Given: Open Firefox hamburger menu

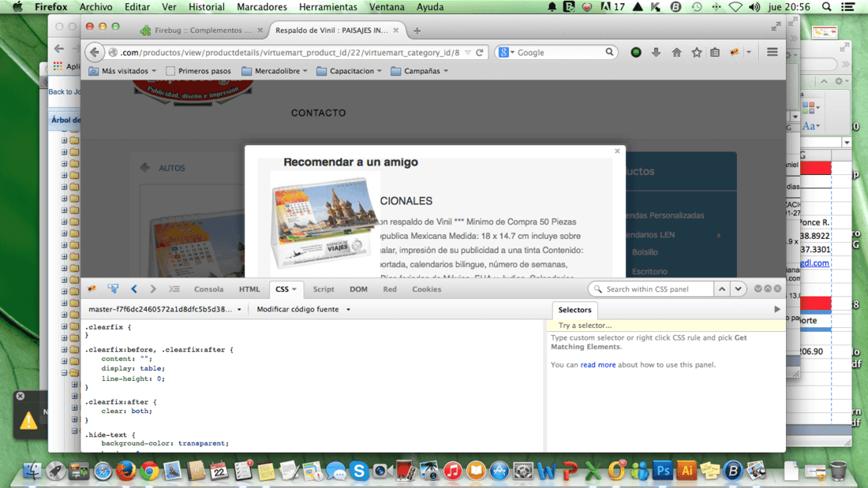Looking at the screenshot, I should (x=773, y=52).
